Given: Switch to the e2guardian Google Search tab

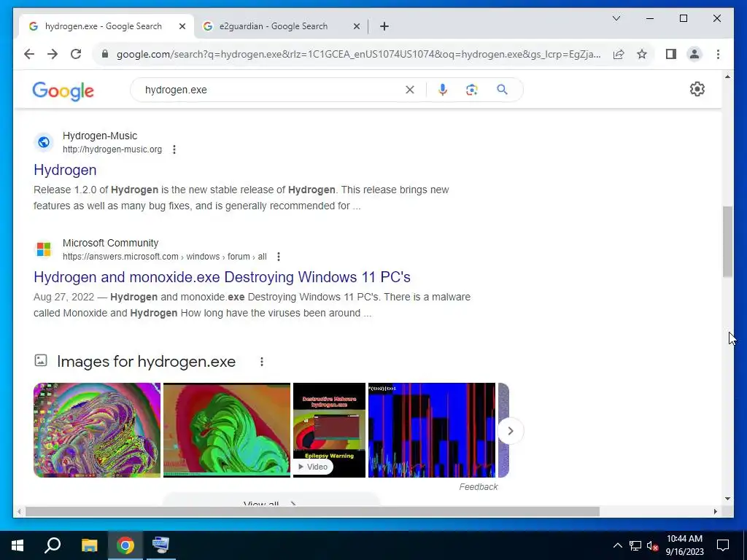Looking at the screenshot, I should point(273,26).
